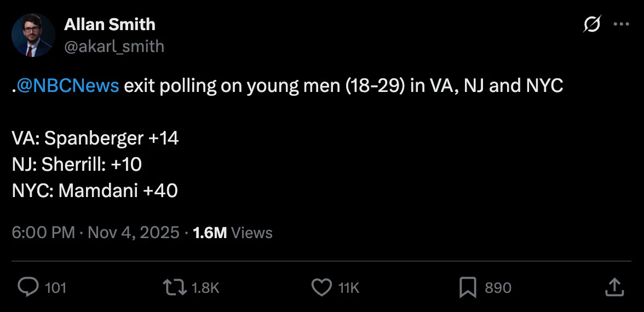The height and width of the screenshot is (312, 644).
Task: Click the 101 replies count
Action: [55, 288]
